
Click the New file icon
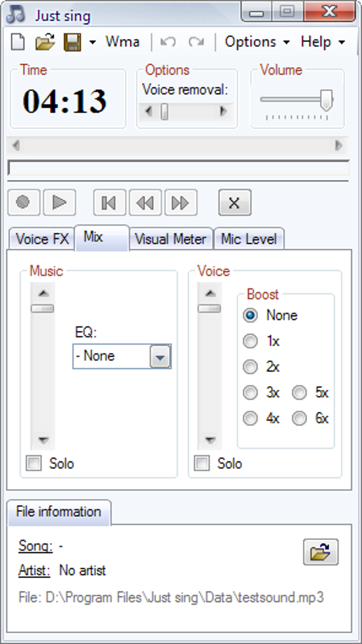(x=18, y=42)
